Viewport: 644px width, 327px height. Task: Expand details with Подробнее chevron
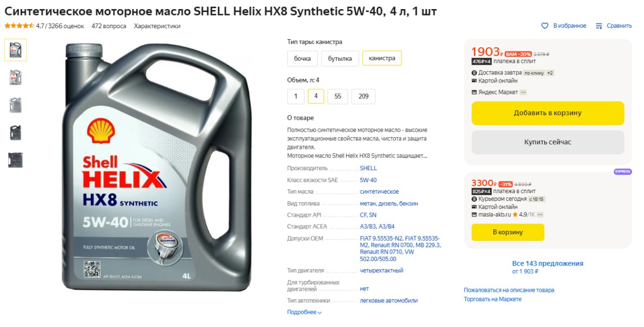pyautogui.click(x=304, y=312)
